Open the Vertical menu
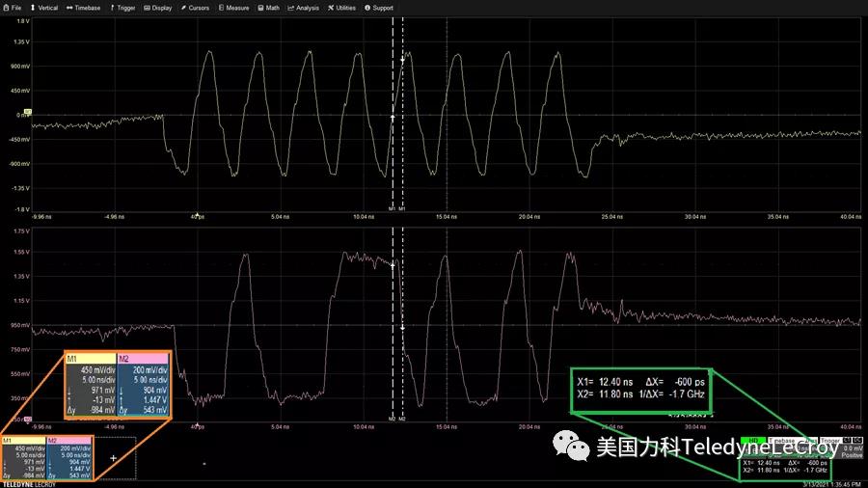This screenshot has height=488, width=868. pos(44,8)
